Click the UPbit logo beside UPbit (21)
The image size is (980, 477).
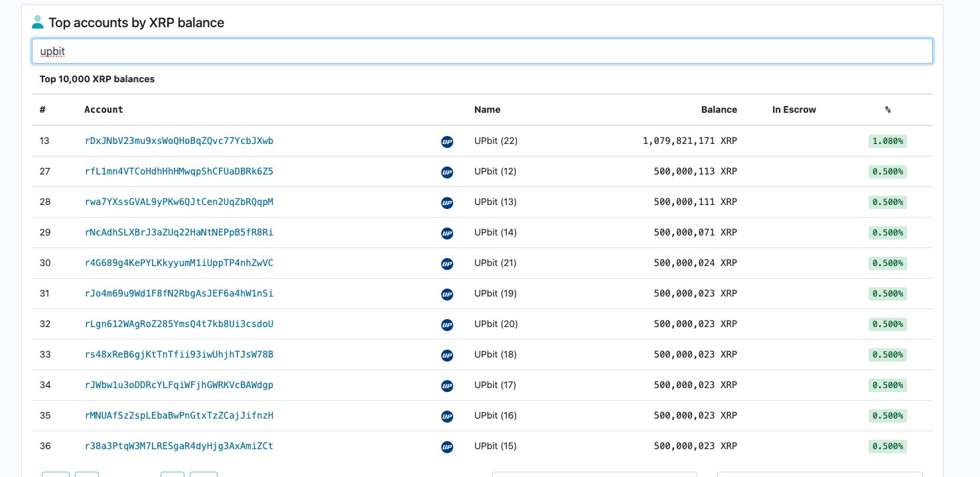447,263
